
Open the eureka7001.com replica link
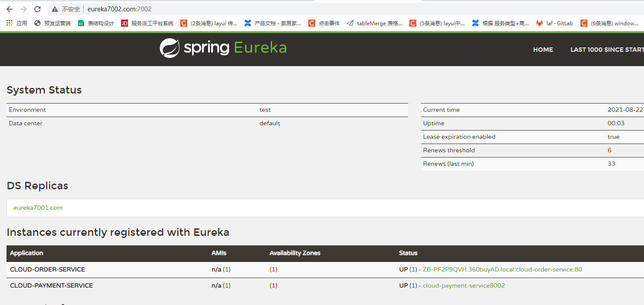pyautogui.click(x=38, y=208)
